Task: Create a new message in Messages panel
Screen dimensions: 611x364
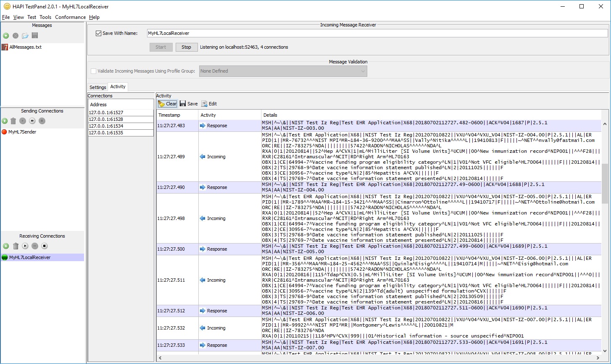Action: pos(5,36)
